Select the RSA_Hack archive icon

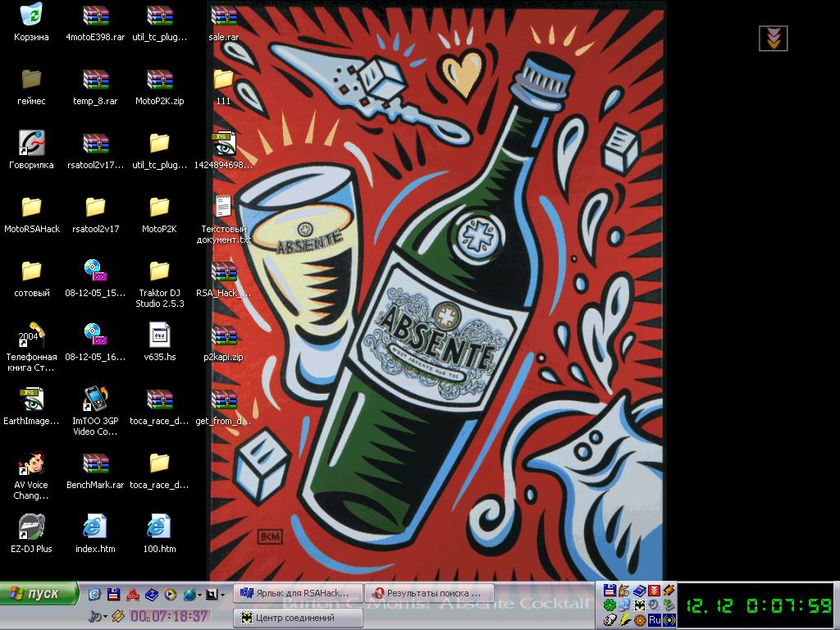pyautogui.click(x=223, y=277)
